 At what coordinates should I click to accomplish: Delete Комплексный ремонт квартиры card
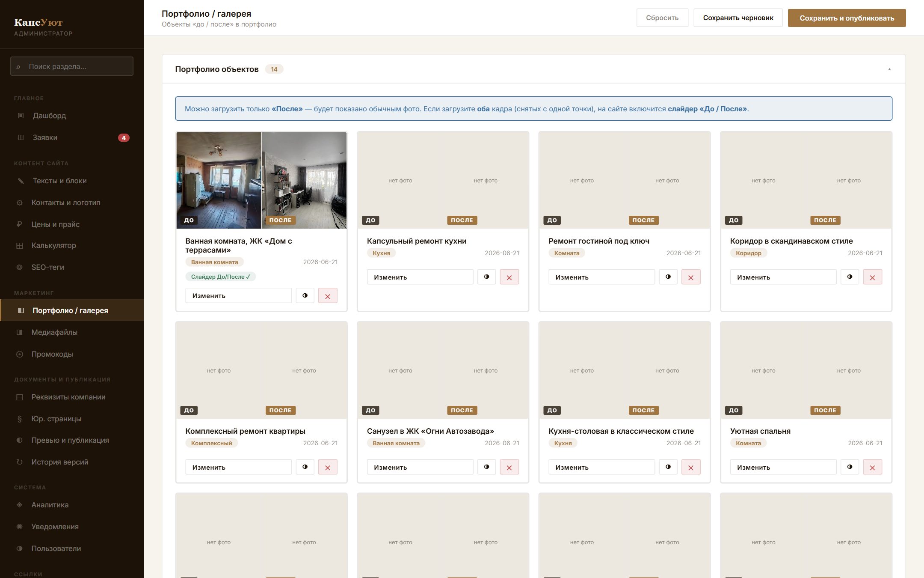pyautogui.click(x=328, y=467)
